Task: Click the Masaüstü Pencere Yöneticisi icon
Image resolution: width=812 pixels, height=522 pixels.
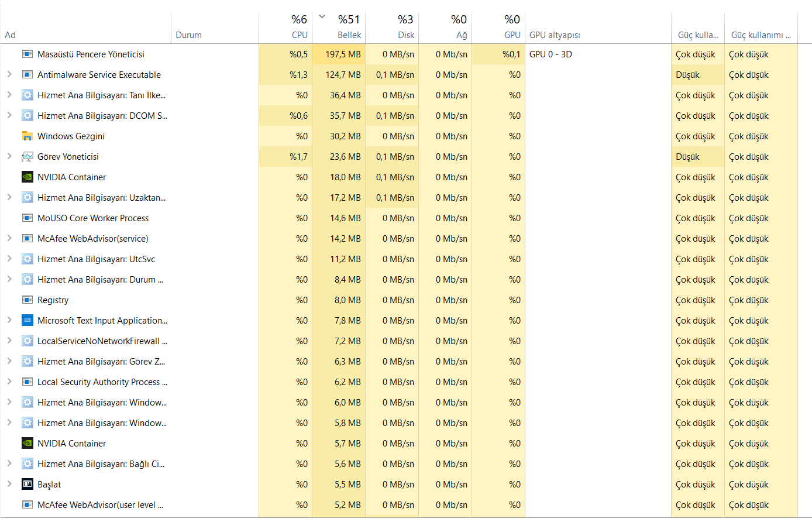Action: [27, 54]
